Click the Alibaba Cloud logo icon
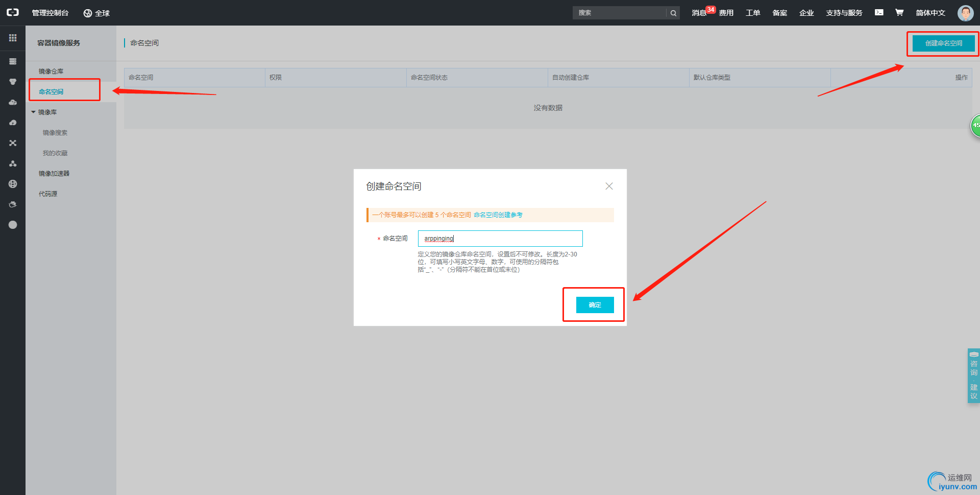The width and height of the screenshot is (980, 495). click(x=13, y=12)
